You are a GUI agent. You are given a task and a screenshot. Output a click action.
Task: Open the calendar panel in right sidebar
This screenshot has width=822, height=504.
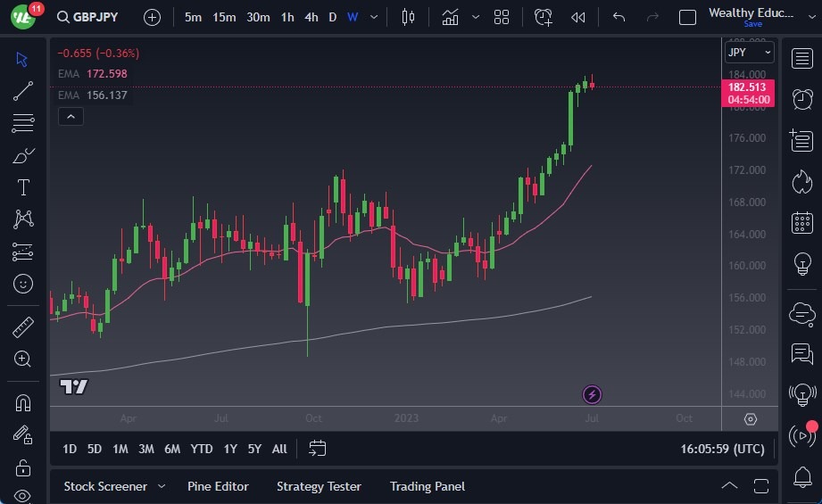[801, 222]
